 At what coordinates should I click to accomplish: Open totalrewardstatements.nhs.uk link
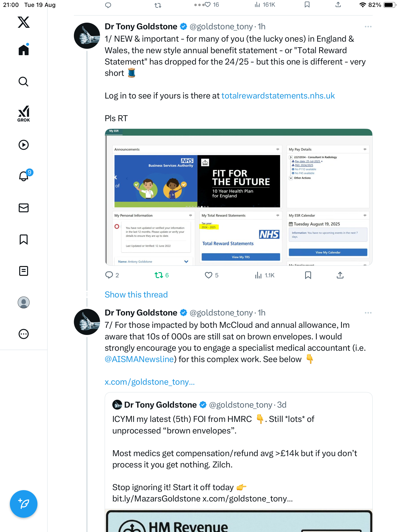pyautogui.click(x=278, y=96)
